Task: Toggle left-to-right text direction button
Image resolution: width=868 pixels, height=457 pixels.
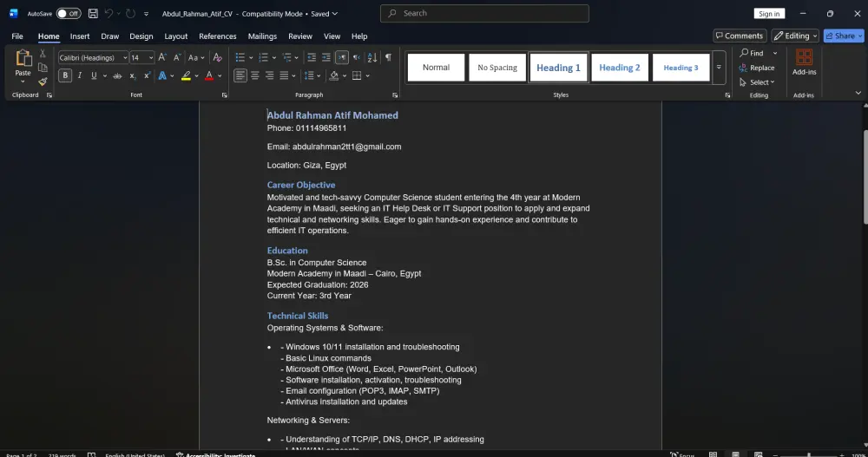Action: coord(341,57)
